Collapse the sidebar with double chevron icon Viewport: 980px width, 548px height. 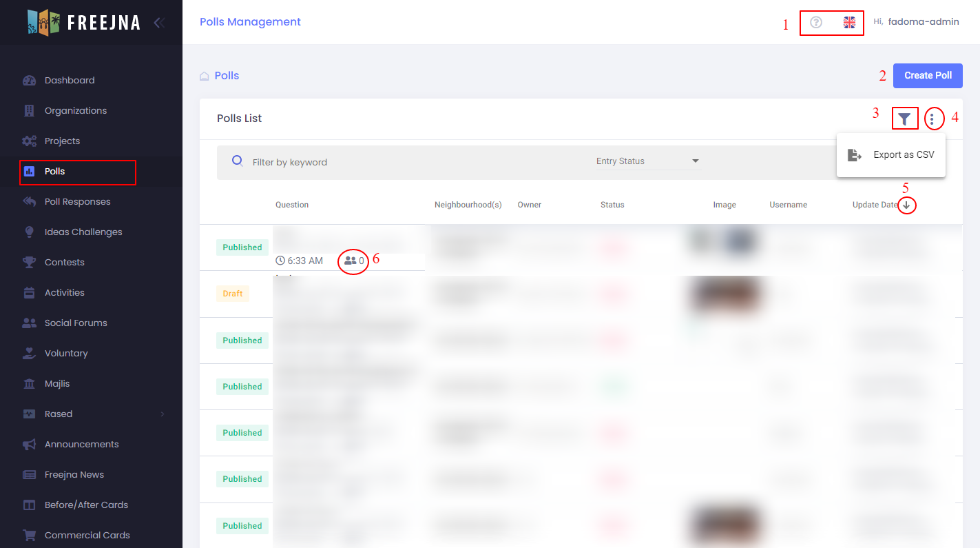[x=159, y=23]
